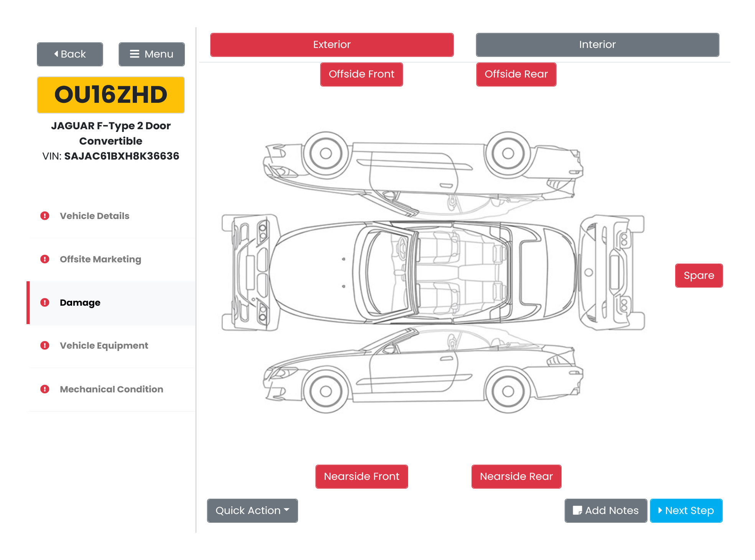
Task: Click the alert icon beside Vehicle Details
Action: 45,216
